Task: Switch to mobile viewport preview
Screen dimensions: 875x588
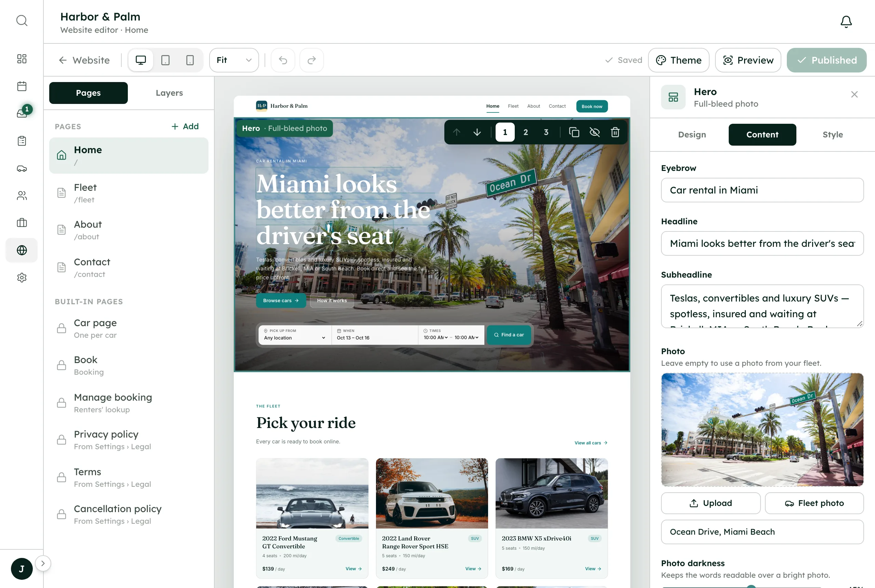Action: coord(190,60)
